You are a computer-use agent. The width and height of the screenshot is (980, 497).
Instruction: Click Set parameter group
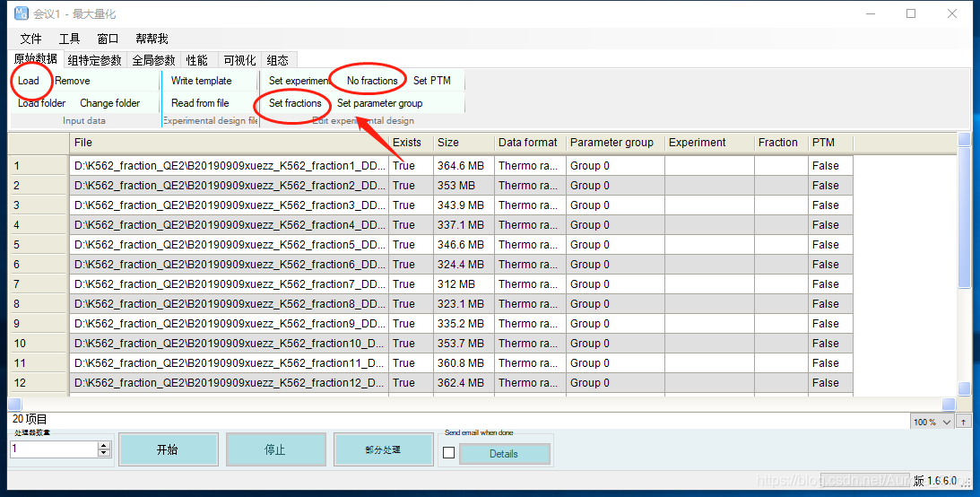click(x=379, y=103)
